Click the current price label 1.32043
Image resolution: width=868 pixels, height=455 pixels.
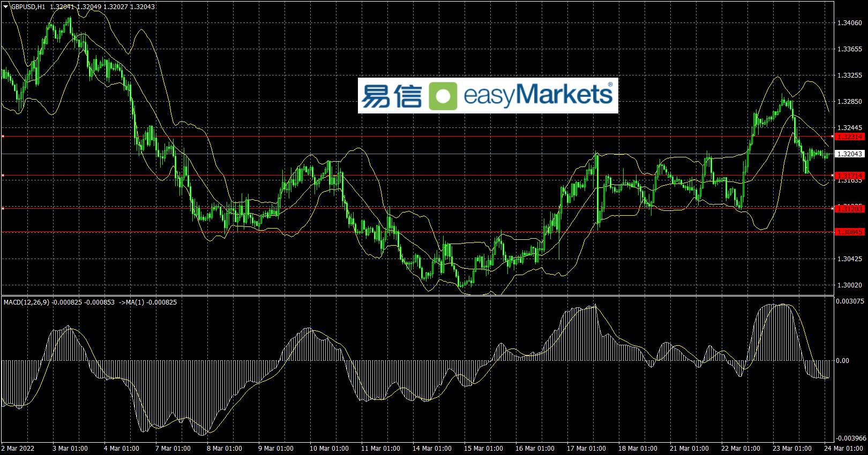tap(850, 154)
